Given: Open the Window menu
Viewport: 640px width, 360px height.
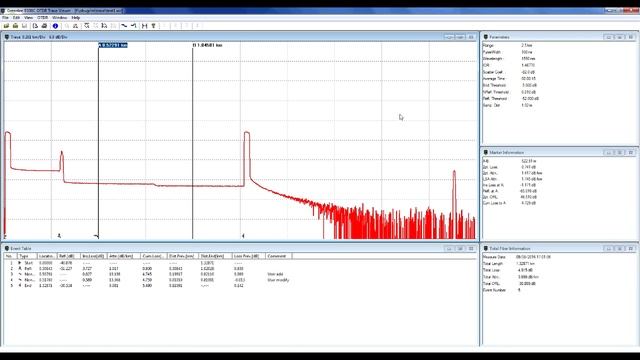Looking at the screenshot, I should [60, 18].
